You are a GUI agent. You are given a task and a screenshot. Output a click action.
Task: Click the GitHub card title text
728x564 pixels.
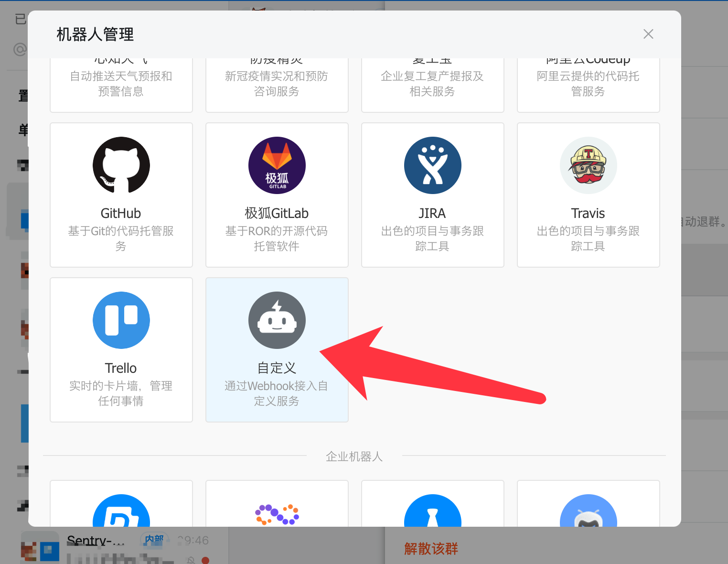coord(121,213)
